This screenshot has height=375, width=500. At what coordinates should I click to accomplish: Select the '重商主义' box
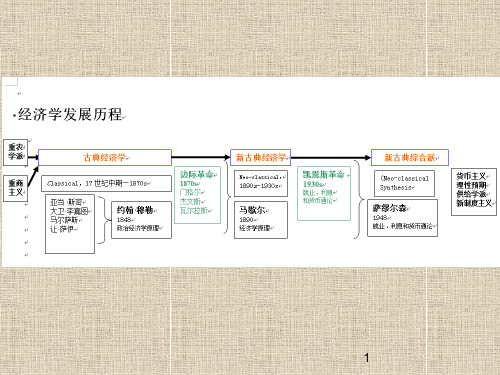point(15,188)
